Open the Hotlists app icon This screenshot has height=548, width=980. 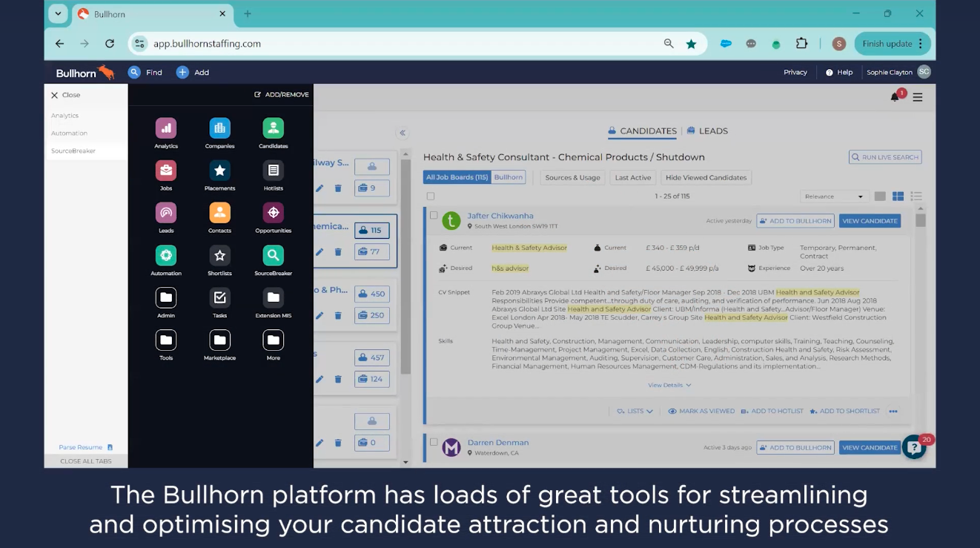pos(274,171)
